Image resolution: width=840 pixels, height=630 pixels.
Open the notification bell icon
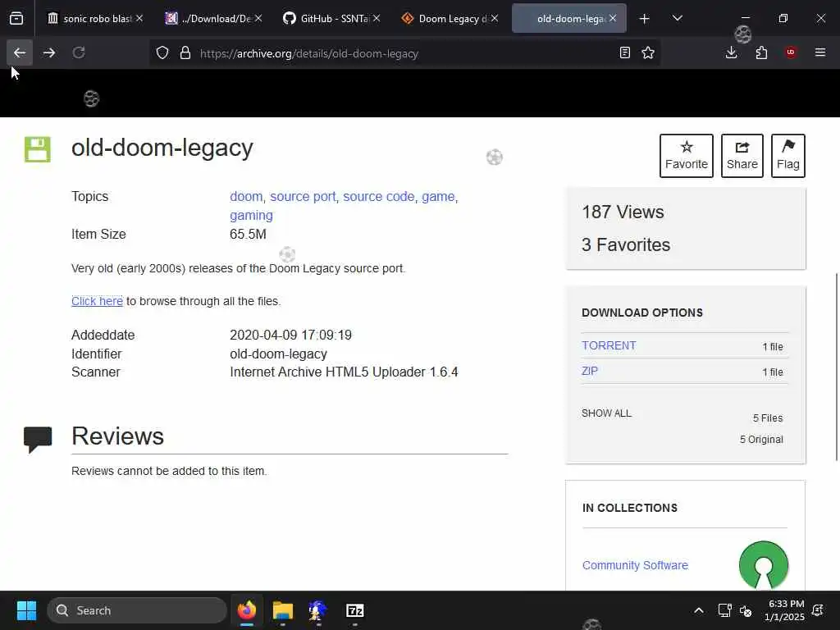pyautogui.click(x=818, y=610)
